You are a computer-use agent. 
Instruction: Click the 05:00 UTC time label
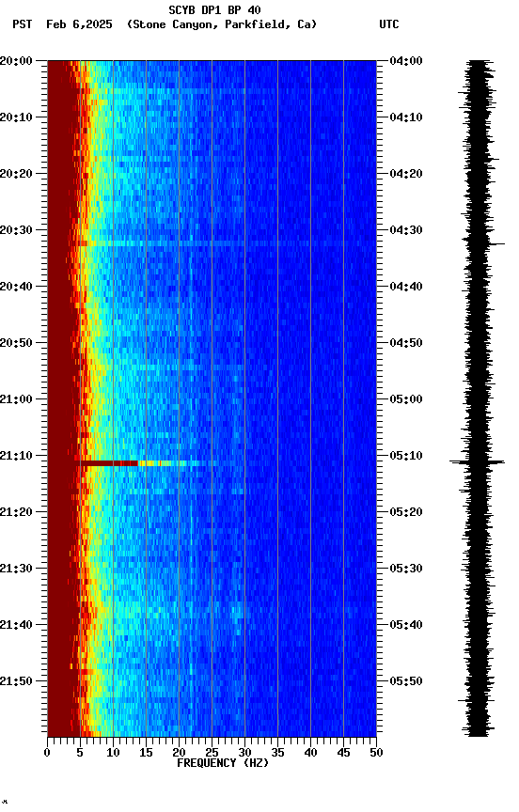[406, 399]
